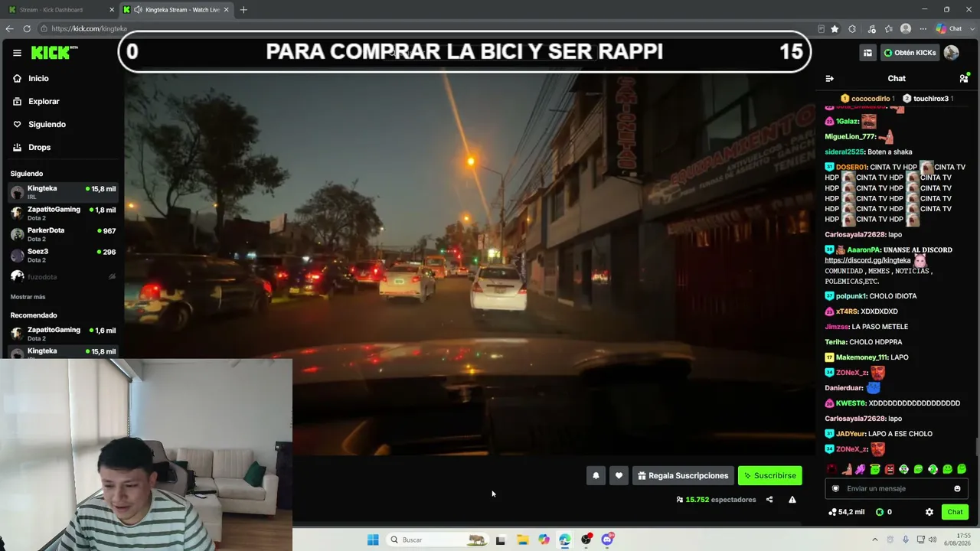Open ParkerDota channel in followed list
This screenshot has width=980, height=551.
62,234
